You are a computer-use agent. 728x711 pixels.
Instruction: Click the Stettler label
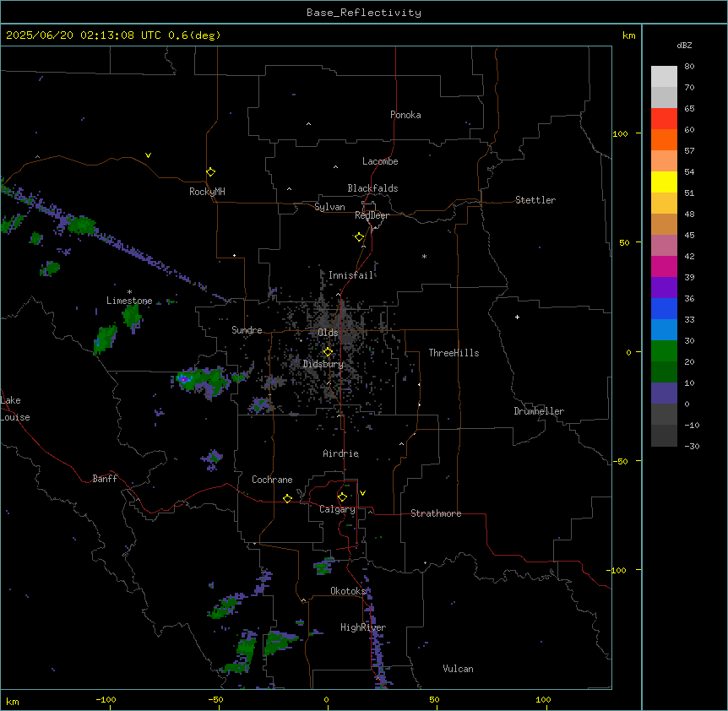(x=535, y=200)
